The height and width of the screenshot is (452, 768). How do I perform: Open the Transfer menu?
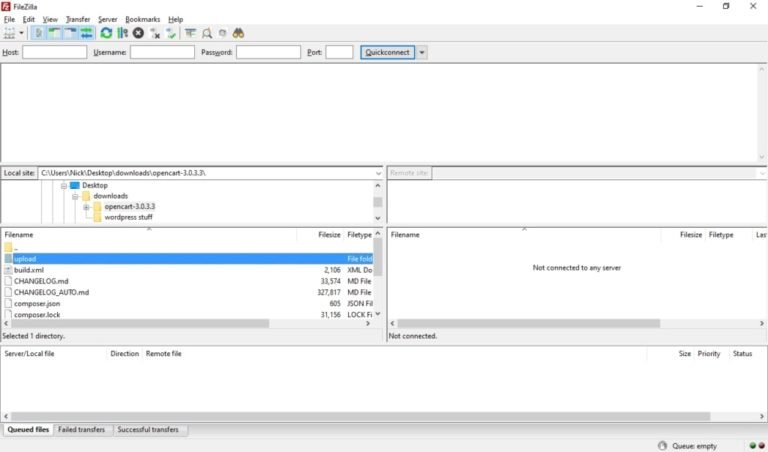(x=78, y=20)
